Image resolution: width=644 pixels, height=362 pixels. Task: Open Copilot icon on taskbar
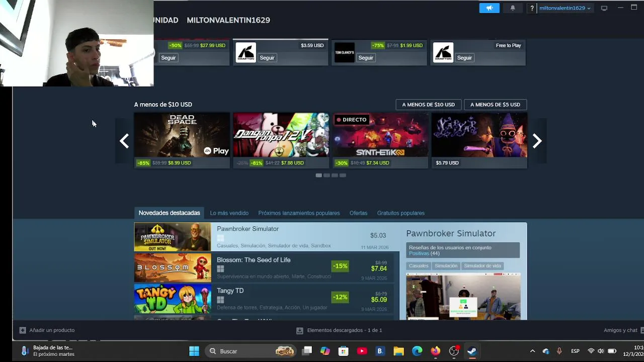(x=325, y=351)
